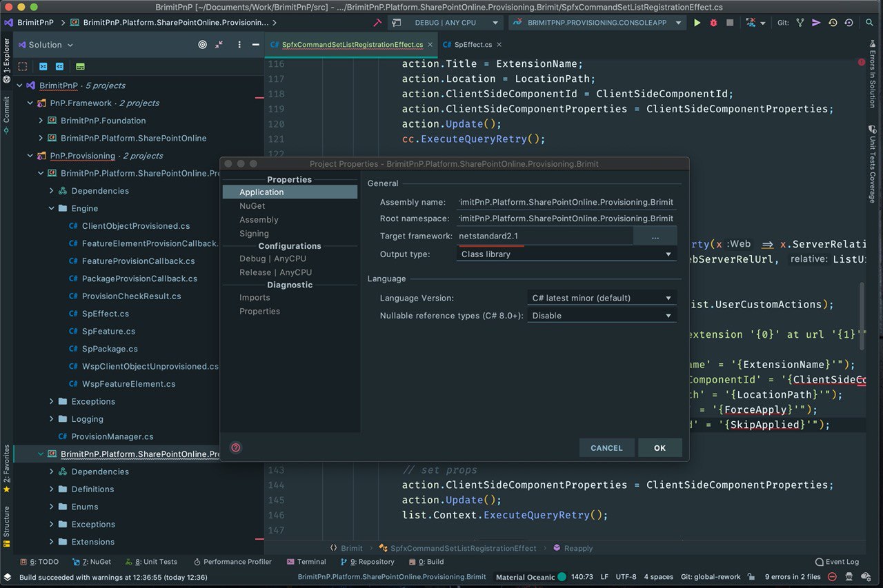The image size is (883, 588).
Task: Click '9 errors in 2 files' status
Action: [793, 577]
